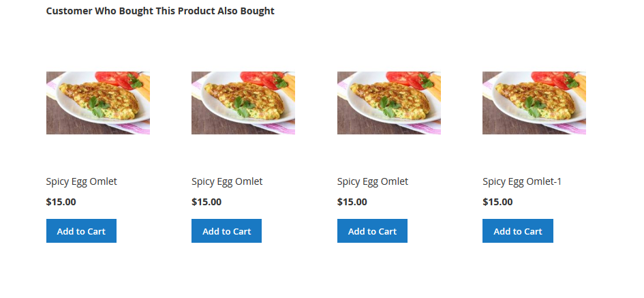Open the second Spicy Egg Omlet product image

tap(243, 102)
